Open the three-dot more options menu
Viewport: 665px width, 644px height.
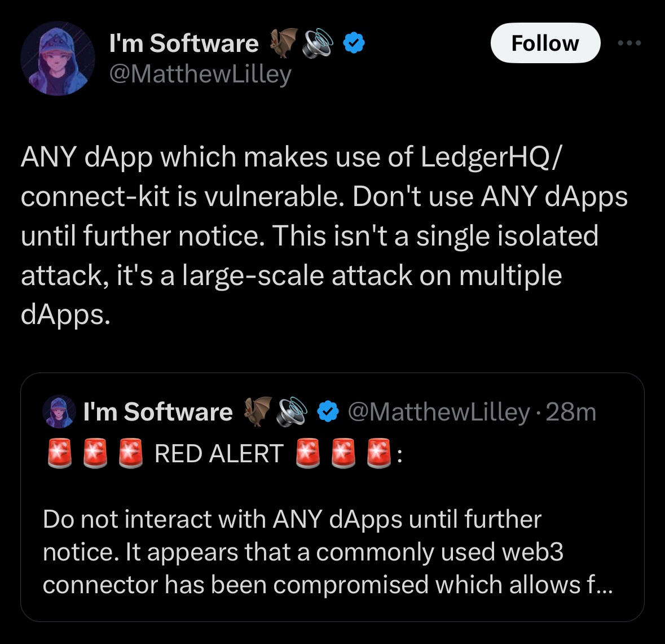point(629,43)
